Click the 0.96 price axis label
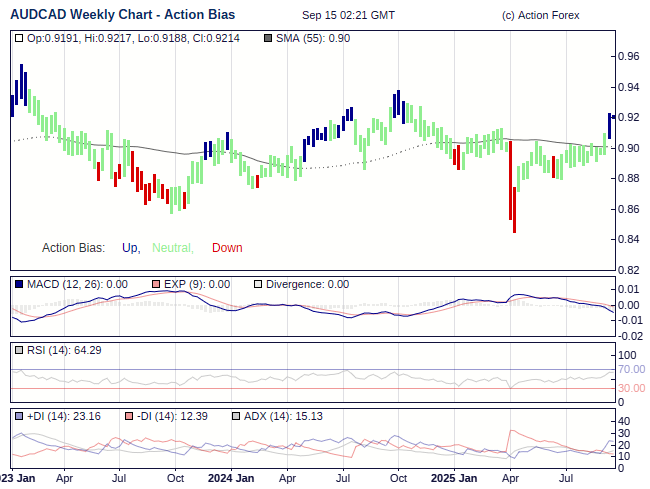 point(628,57)
